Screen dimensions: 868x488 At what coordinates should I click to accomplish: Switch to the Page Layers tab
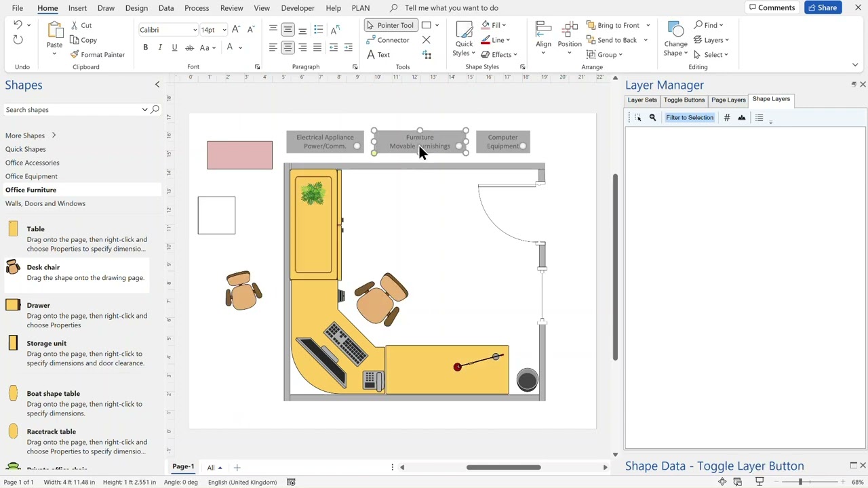pyautogui.click(x=728, y=100)
